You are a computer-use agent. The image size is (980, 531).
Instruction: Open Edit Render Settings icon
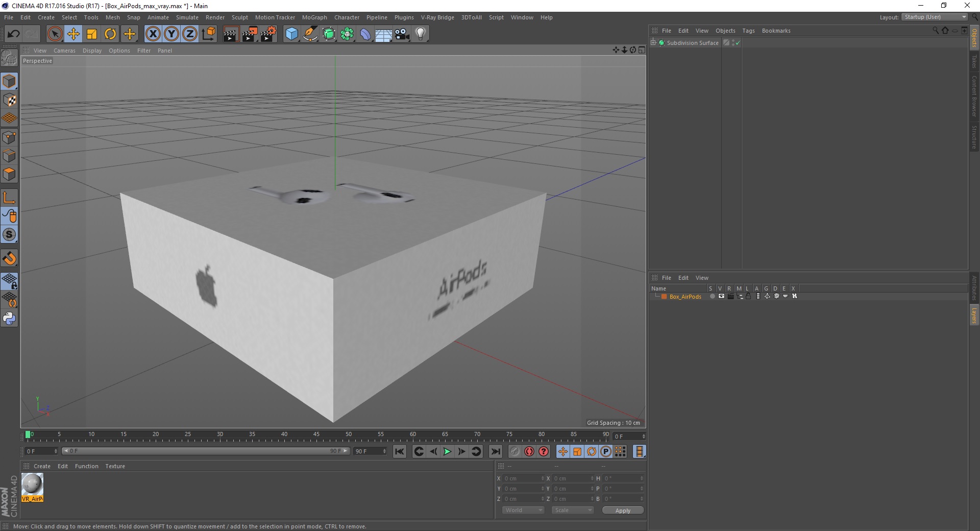pyautogui.click(x=268, y=34)
